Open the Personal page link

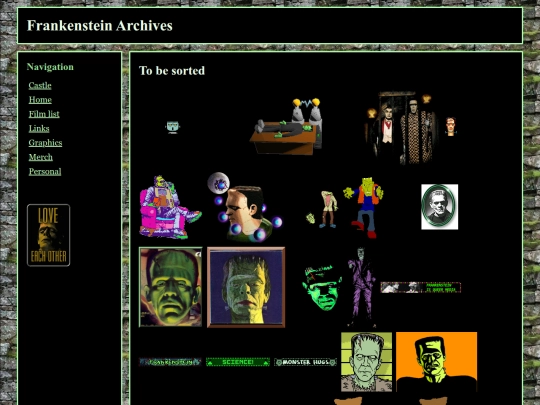tap(45, 172)
